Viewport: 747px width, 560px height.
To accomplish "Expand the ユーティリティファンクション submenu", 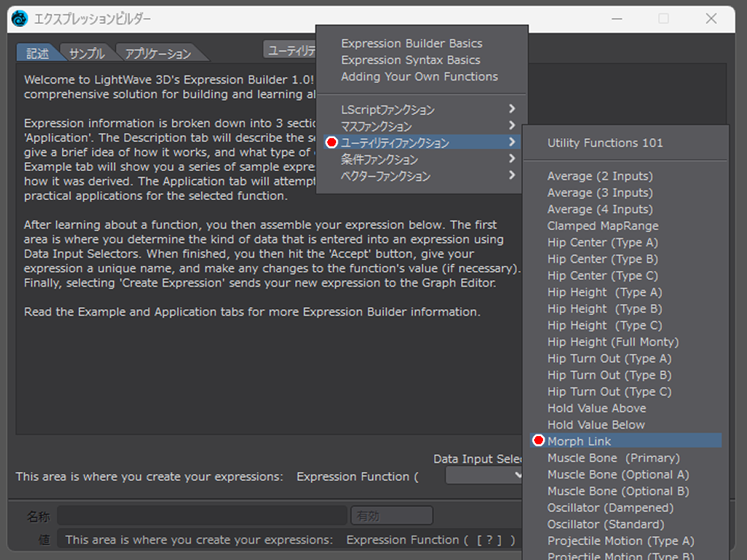I will (422, 143).
